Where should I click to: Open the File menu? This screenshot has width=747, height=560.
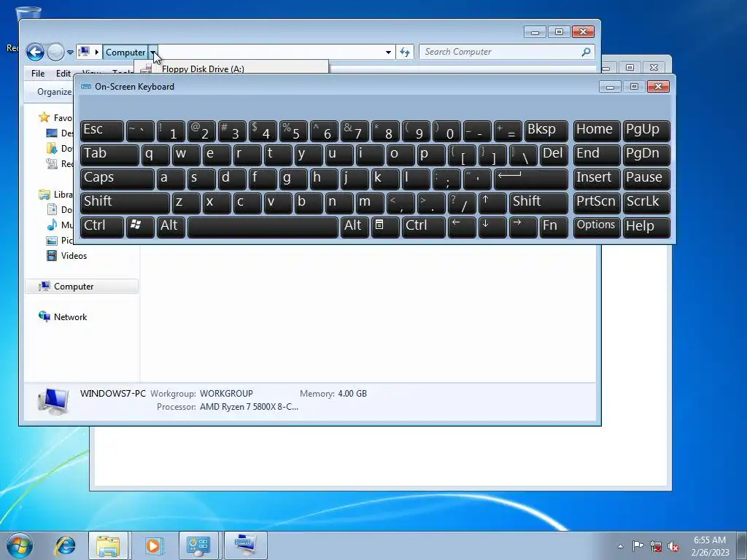38,74
